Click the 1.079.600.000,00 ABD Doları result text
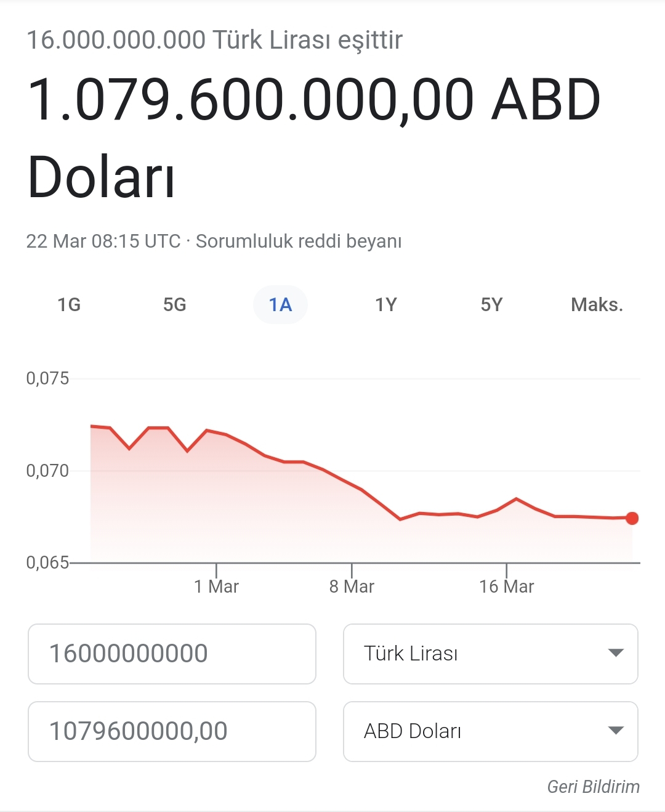The height and width of the screenshot is (812, 665). [314, 137]
